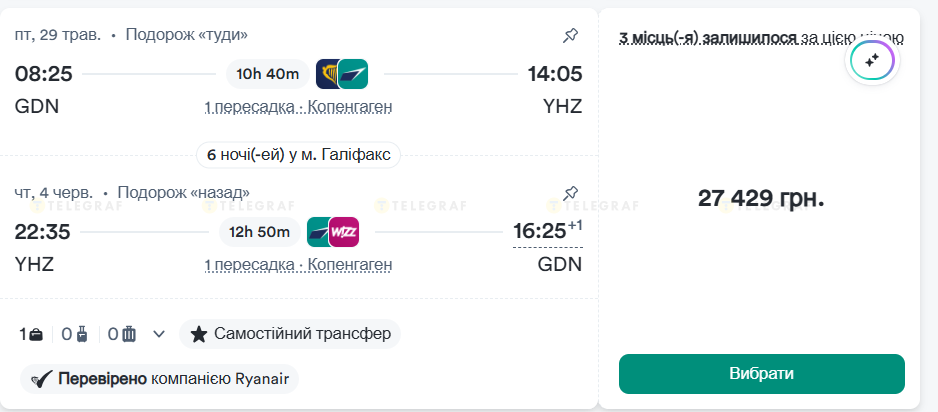Click the star icon in self-transfer badge
Image resolution: width=938 pixels, height=412 pixels.
pos(199,334)
